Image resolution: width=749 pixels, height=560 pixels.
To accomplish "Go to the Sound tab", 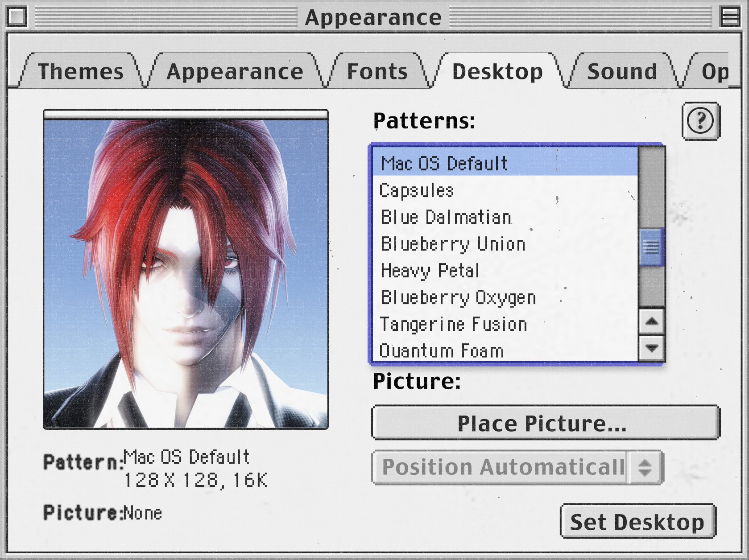I will coord(622,71).
